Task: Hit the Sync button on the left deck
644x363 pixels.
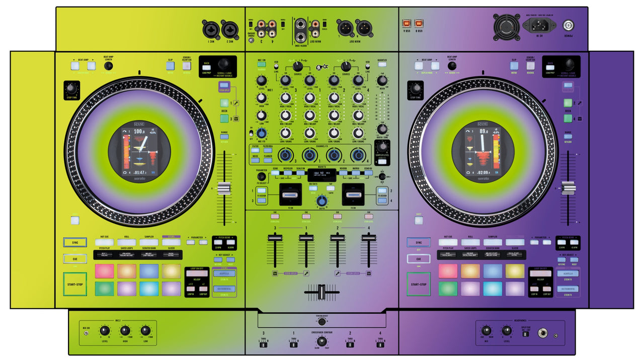Action: pyautogui.click(x=75, y=242)
